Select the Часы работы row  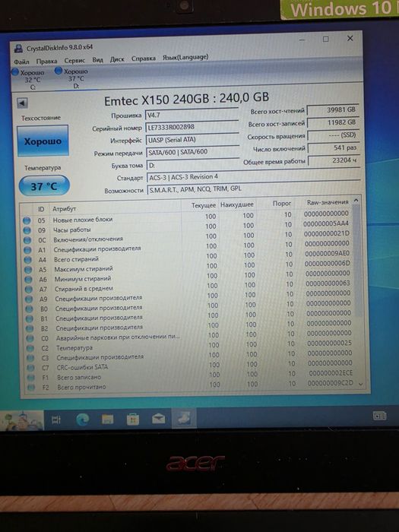point(188,228)
